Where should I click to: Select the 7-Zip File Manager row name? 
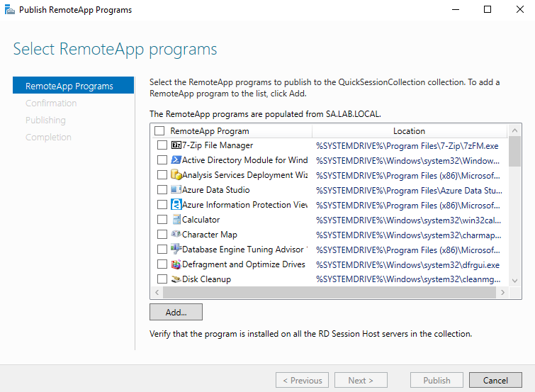pyautogui.click(x=218, y=145)
